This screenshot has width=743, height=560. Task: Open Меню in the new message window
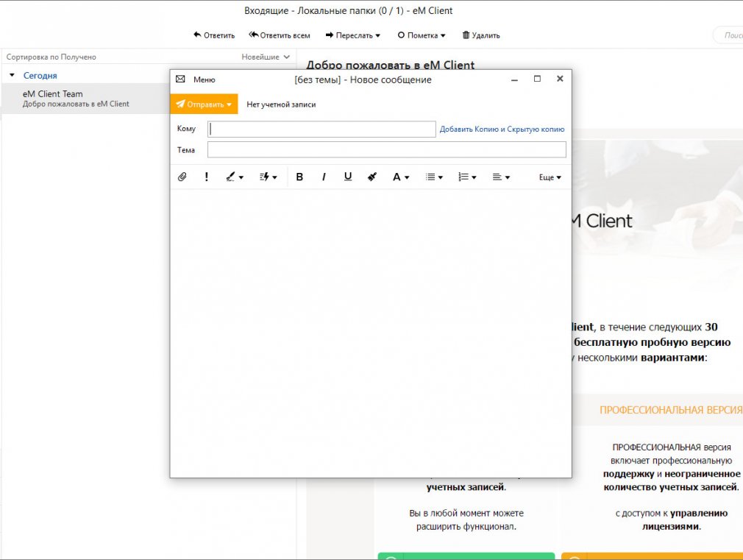tap(205, 79)
